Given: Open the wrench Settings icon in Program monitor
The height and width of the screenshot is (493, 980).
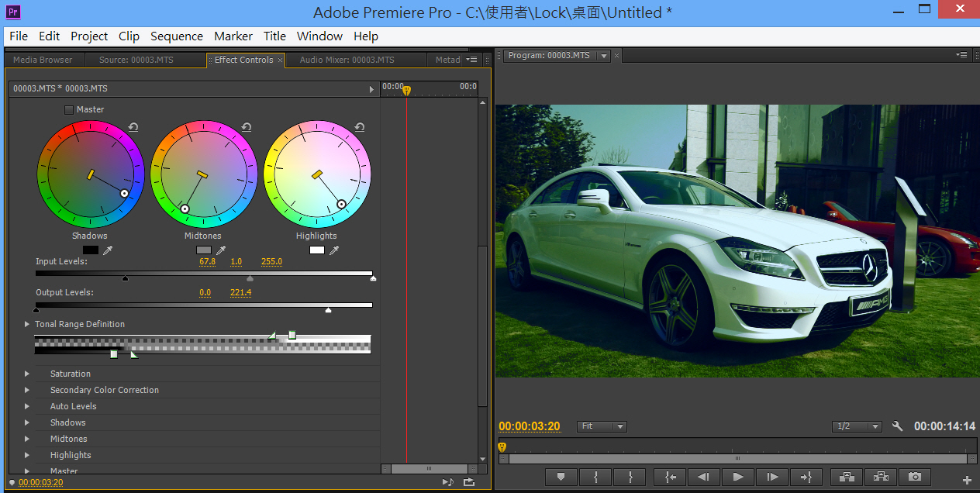Looking at the screenshot, I should tap(898, 426).
